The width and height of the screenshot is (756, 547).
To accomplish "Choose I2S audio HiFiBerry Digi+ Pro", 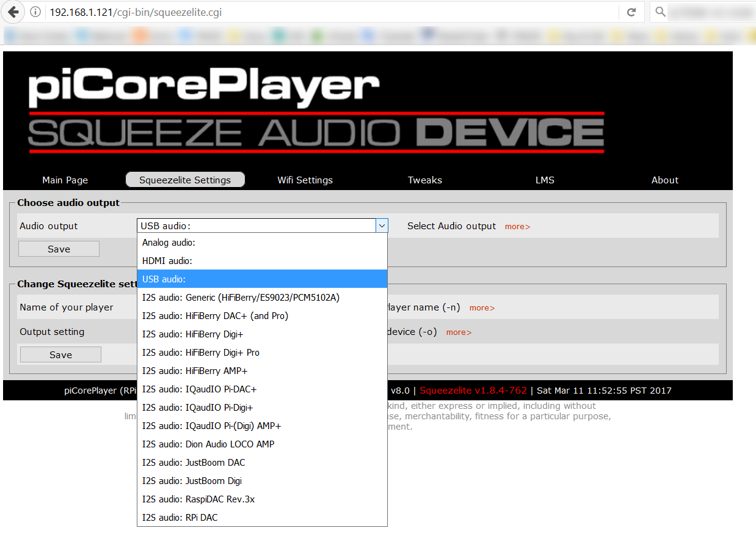I will 262,353.
